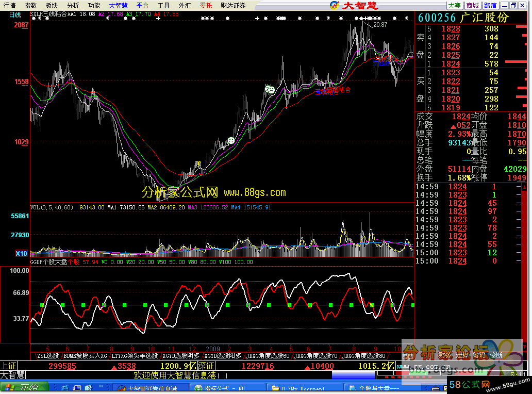Open the 行情 menu

pos(9,6)
